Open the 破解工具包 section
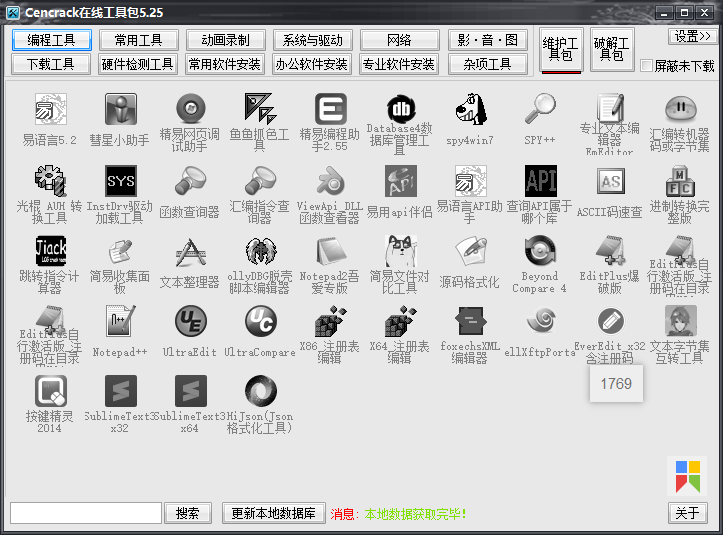Viewport: 723px width, 535px height. 612,49
